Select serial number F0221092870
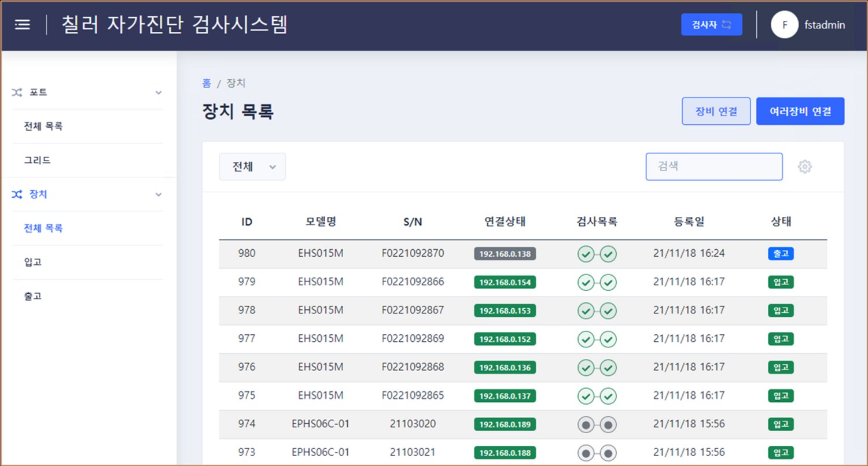Image resolution: width=868 pixels, height=466 pixels. (x=413, y=253)
